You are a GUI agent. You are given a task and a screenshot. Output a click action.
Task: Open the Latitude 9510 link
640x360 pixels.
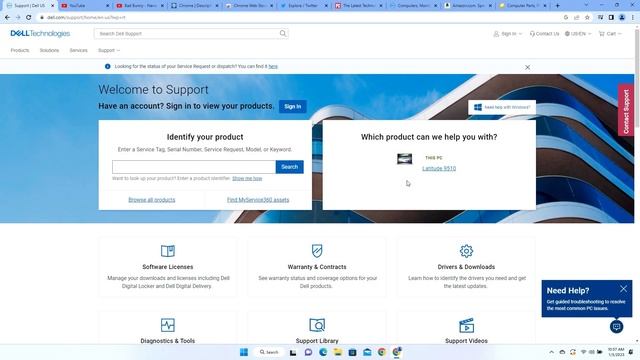[x=439, y=169]
